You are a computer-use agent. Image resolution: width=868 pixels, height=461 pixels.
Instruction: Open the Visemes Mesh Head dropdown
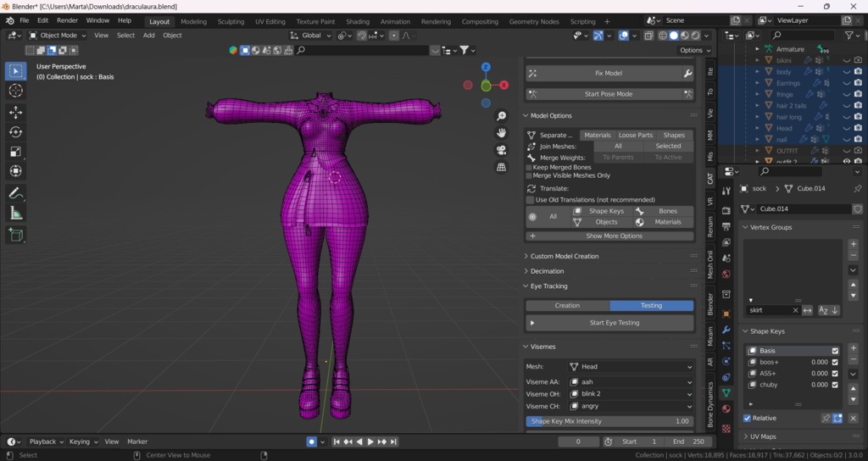coord(631,366)
